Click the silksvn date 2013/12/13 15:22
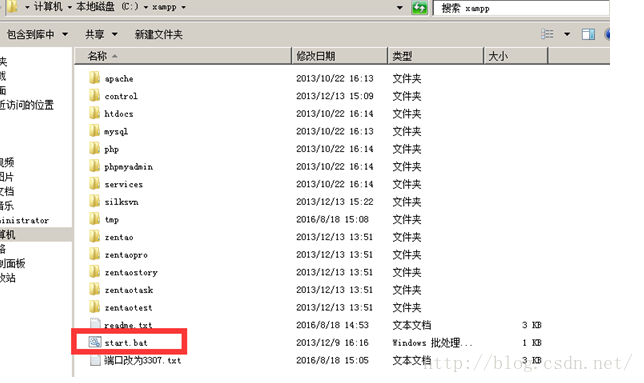 click(x=335, y=202)
